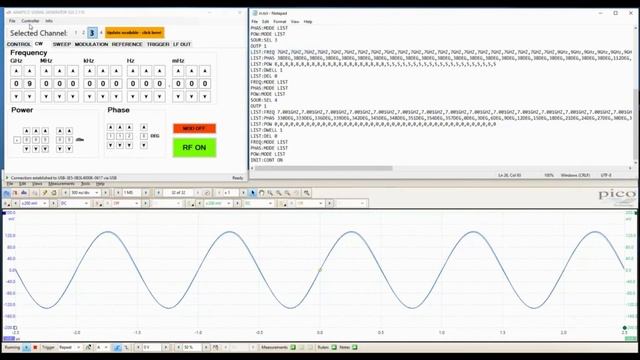Increase the first Hz digit
Screen dimensions: 640x360
pos(133,71)
